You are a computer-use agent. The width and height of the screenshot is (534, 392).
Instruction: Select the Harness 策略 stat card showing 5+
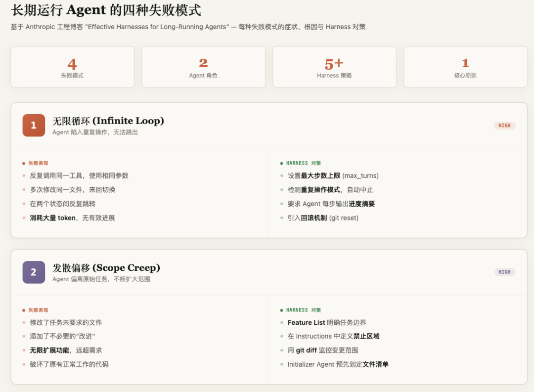coord(334,67)
